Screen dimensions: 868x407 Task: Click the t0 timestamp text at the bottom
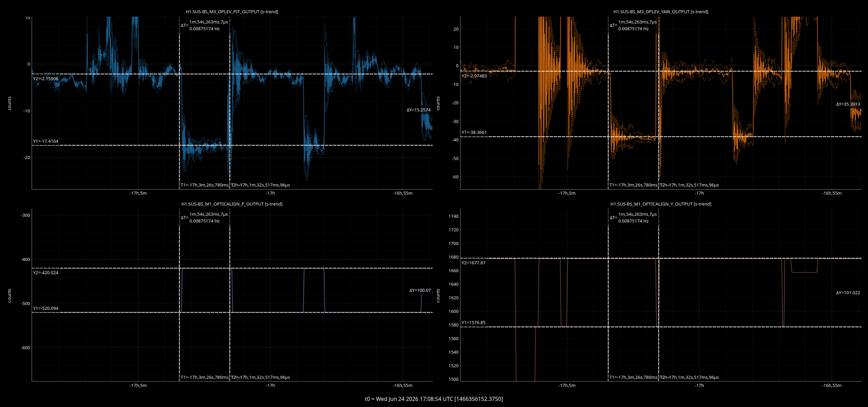(434, 399)
